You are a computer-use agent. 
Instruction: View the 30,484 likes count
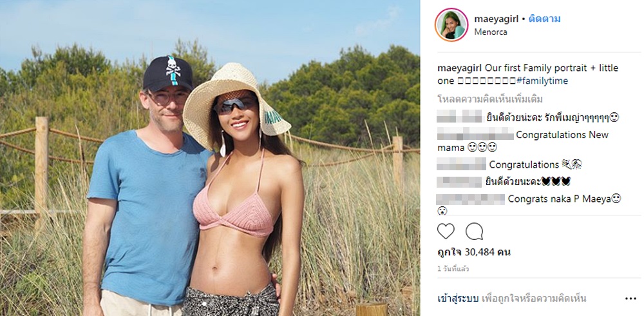(474, 252)
